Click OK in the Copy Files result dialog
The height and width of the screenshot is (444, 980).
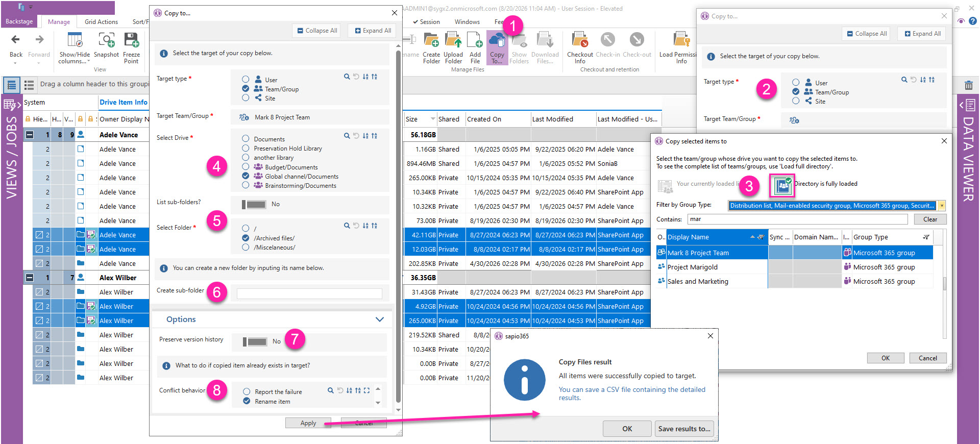coord(627,429)
